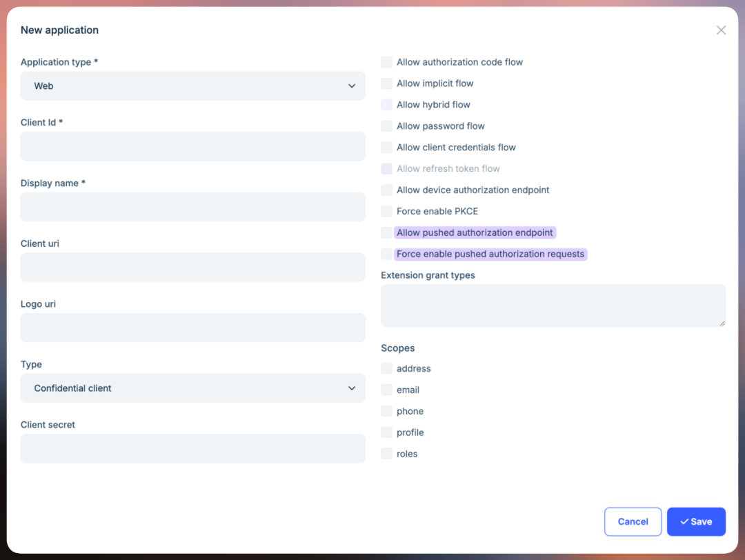Open the Type dropdown showing Confidential client
The height and width of the screenshot is (560, 745).
click(192, 388)
